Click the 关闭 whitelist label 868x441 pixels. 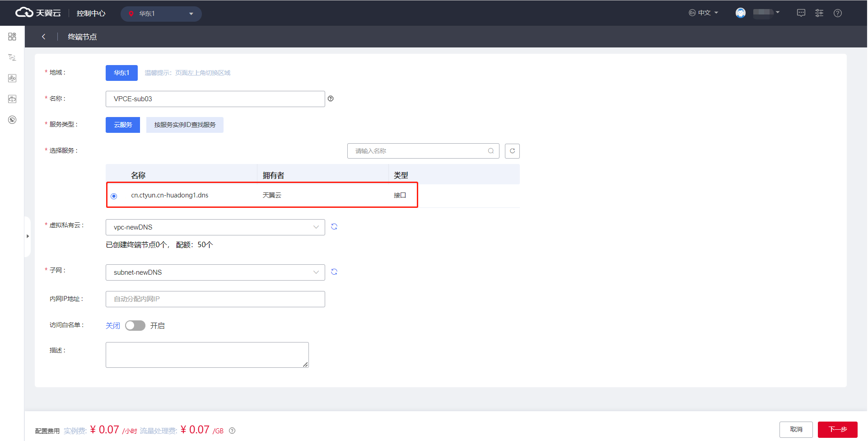click(113, 326)
